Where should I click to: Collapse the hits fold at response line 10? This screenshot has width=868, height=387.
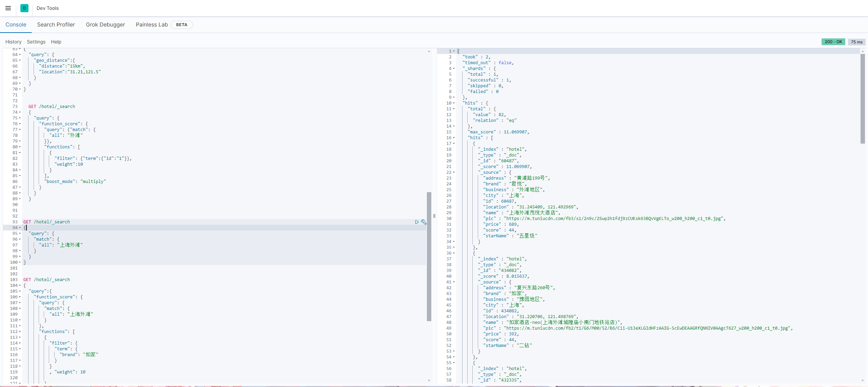click(454, 103)
